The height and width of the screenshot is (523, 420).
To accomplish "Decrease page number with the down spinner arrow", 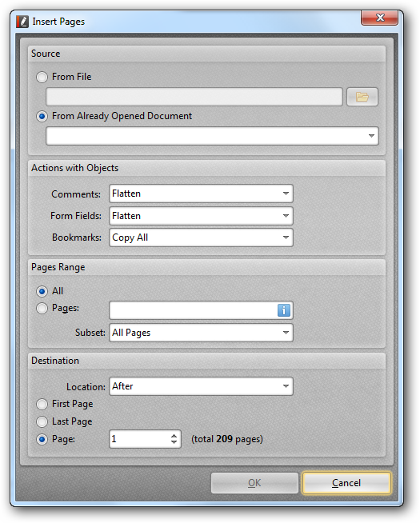I will (174, 442).
